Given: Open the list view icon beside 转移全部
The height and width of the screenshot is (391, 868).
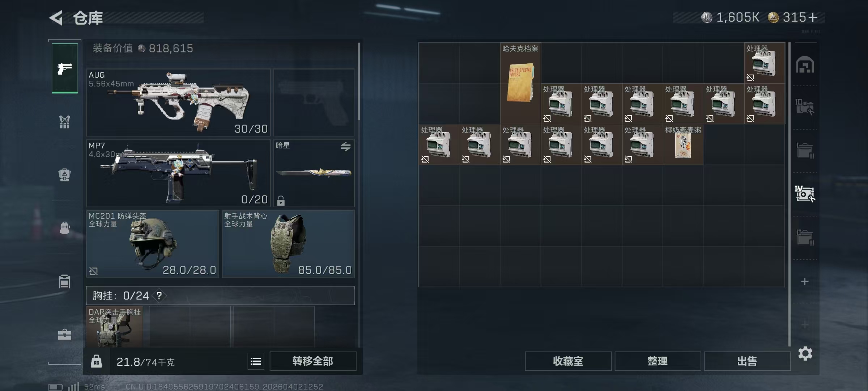Looking at the screenshot, I should pos(256,361).
